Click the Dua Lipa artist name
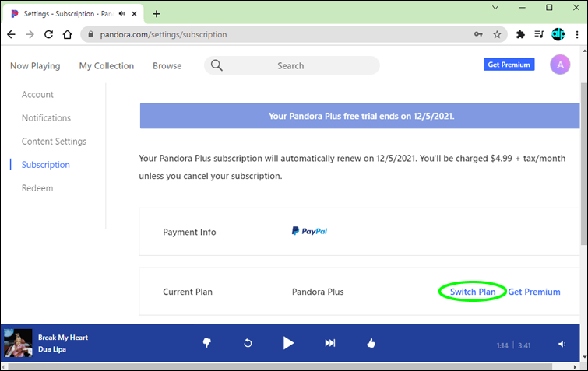Viewport: 588px width, 371px height. click(x=52, y=349)
